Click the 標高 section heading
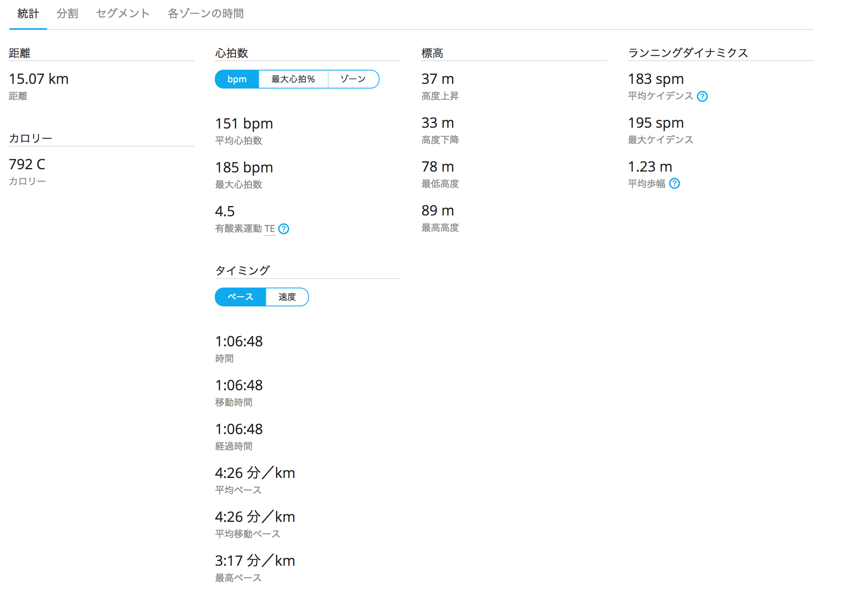Screen dimensions: 868x601 (x=432, y=53)
